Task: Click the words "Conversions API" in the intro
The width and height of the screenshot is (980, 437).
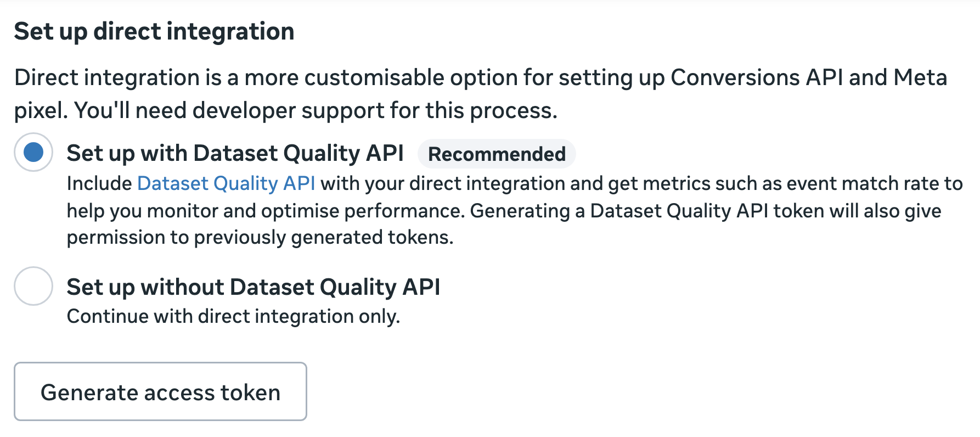Action: [756, 77]
